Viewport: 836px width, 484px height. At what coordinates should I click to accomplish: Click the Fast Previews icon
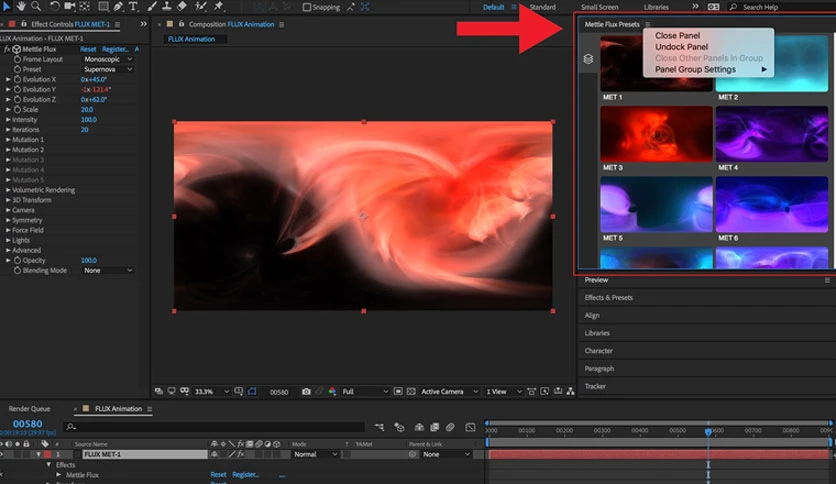[x=544, y=391]
